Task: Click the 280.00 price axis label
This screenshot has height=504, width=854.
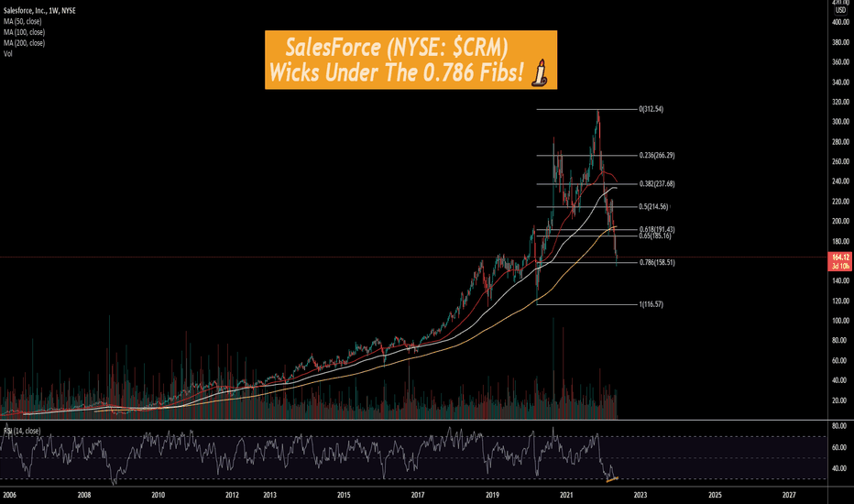Action: point(840,142)
